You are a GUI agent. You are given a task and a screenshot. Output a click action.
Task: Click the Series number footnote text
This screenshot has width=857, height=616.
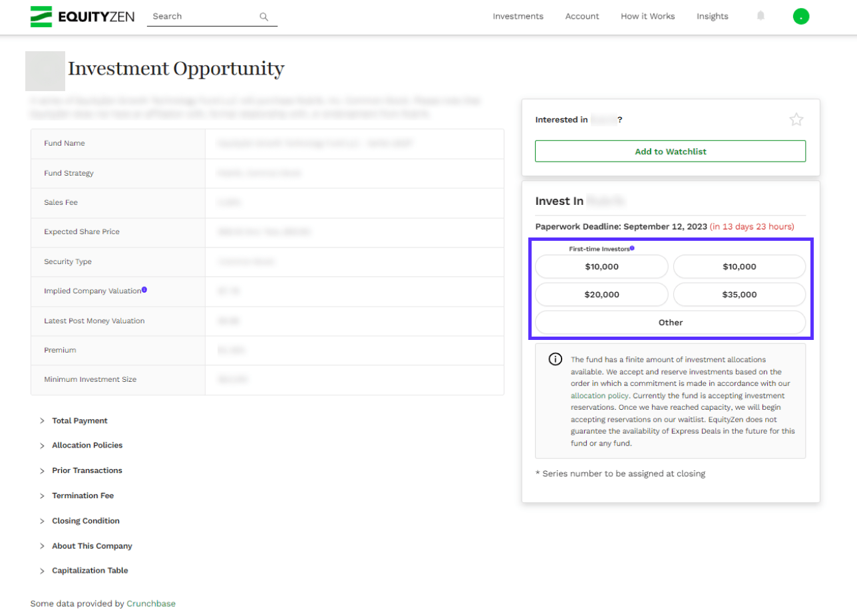tap(620, 474)
